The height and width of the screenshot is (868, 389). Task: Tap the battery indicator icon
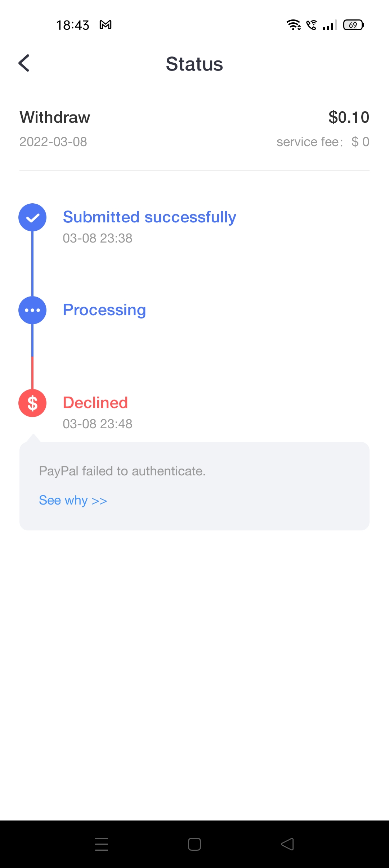click(353, 25)
